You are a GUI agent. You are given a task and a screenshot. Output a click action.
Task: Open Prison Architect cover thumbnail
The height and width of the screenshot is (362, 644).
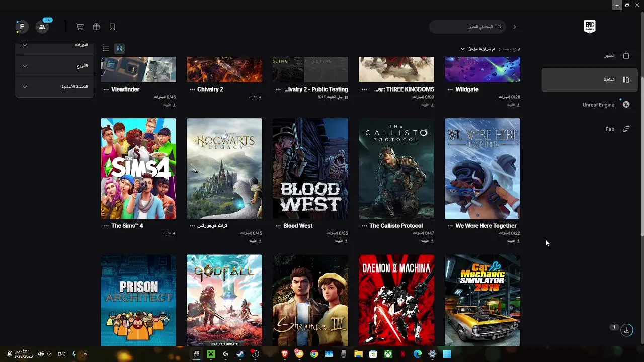[138, 300]
